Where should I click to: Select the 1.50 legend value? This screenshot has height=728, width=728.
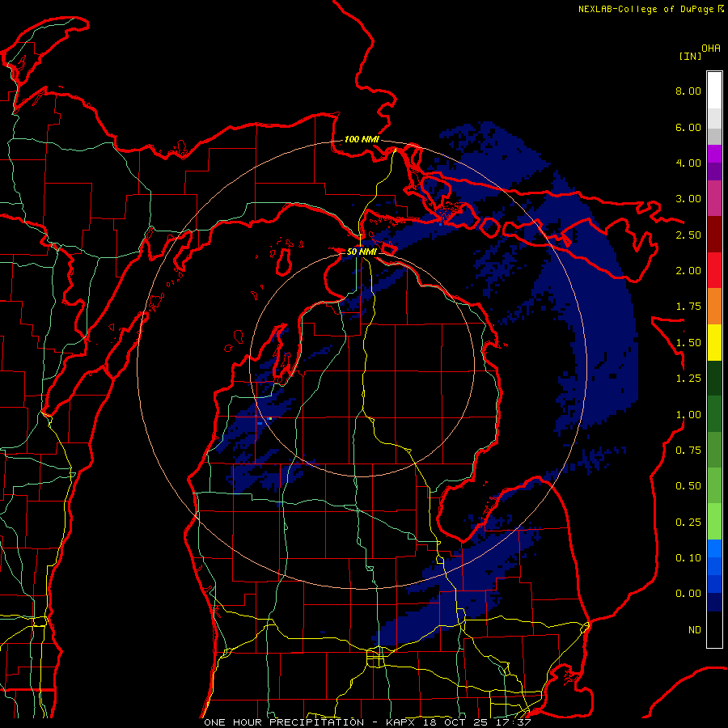tap(688, 343)
